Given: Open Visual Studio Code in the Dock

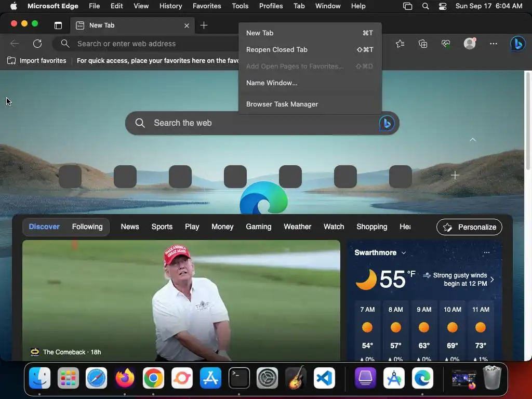Looking at the screenshot, I should click(324, 378).
